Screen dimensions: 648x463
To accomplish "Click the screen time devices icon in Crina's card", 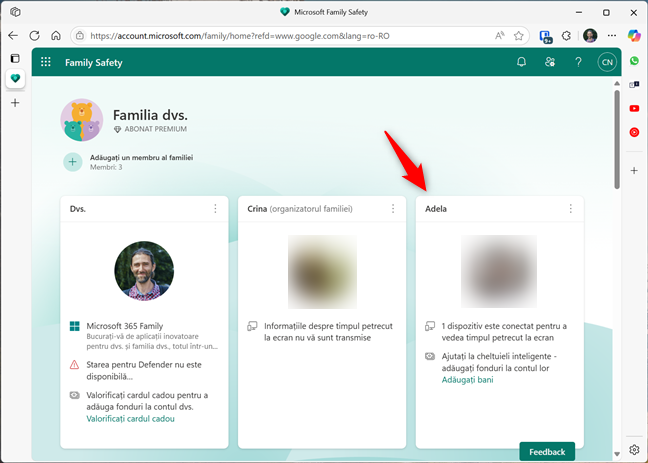I will [252, 326].
